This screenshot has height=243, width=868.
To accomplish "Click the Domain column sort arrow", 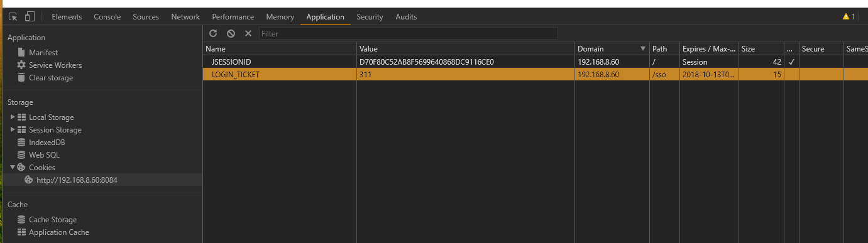I will click(643, 49).
